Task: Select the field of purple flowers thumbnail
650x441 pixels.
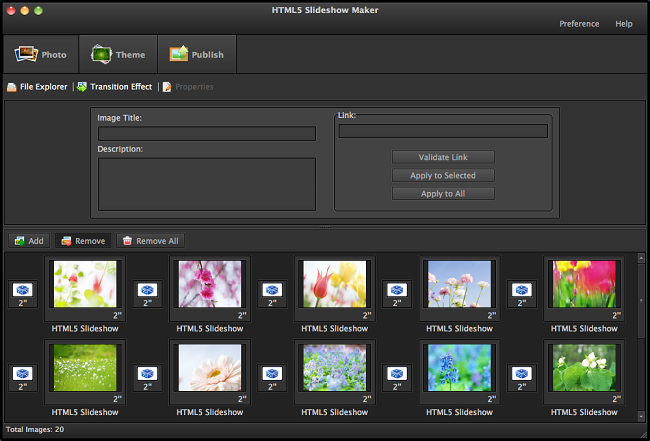Action: [335, 368]
